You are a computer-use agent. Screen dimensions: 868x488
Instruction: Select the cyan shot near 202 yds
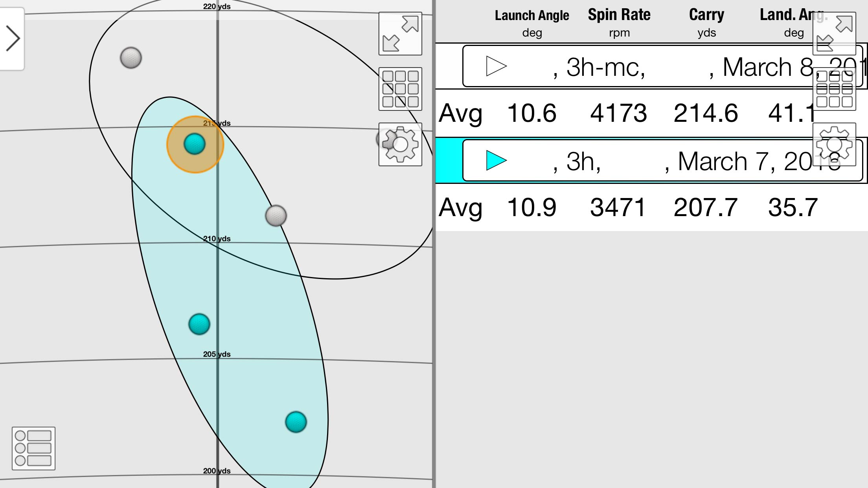pos(296,422)
